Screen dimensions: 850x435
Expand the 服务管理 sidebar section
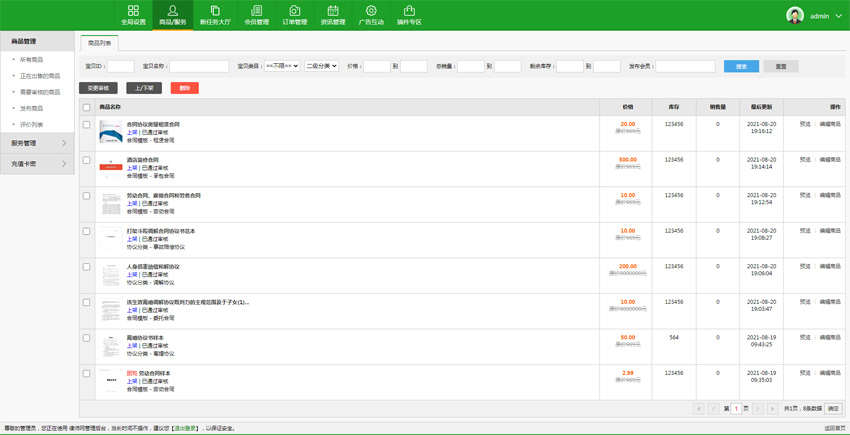click(x=37, y=143)
